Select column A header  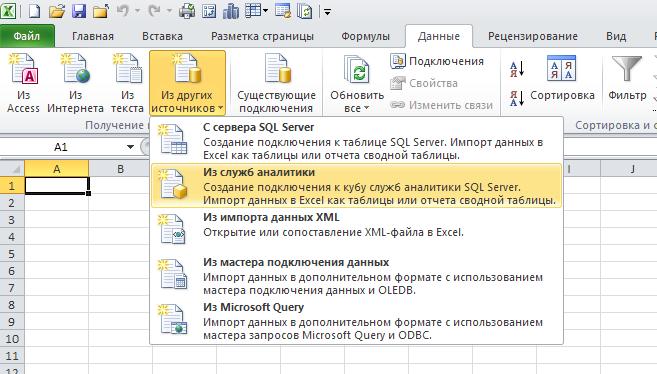(x=57, y=169)
